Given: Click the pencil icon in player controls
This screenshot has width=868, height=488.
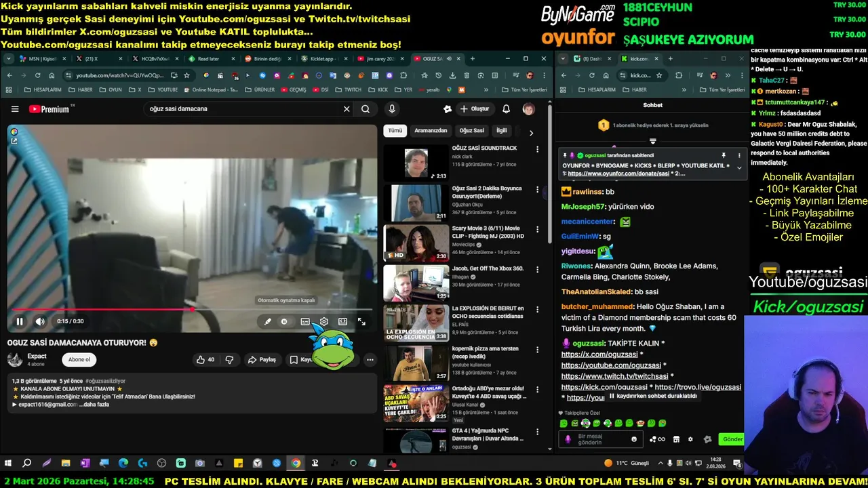Looking at the screenshot, I should 268,322.
